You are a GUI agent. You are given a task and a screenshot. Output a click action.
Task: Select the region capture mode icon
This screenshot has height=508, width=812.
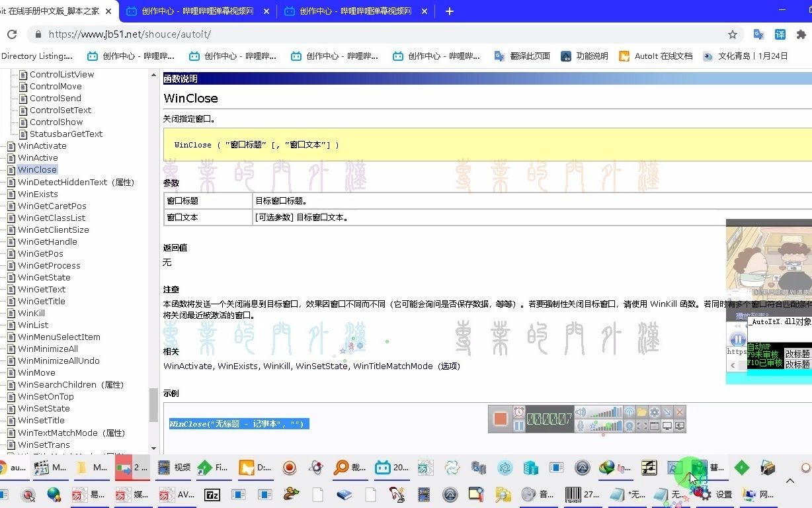(x=642, y=426)
